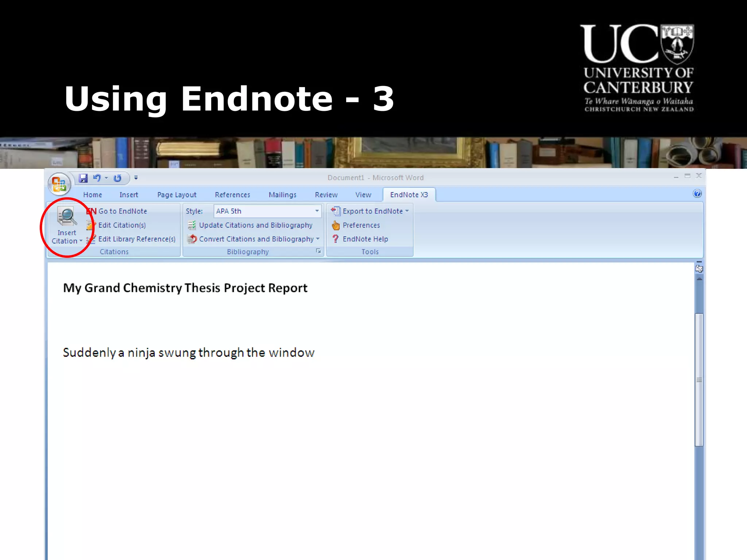Click the Edit Library Reference(s) icon

[x=91, y=239]
